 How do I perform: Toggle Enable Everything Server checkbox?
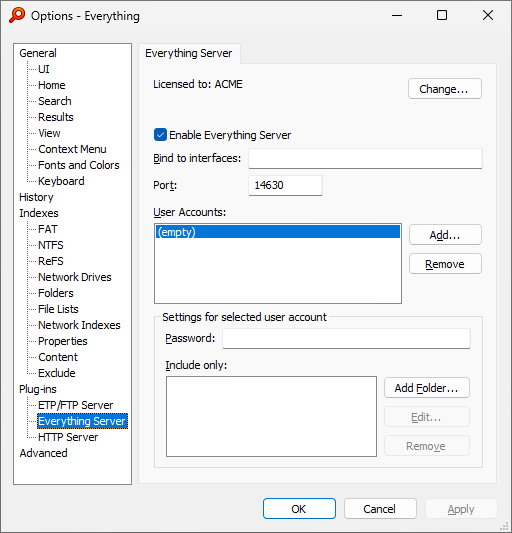click(160, 135)
